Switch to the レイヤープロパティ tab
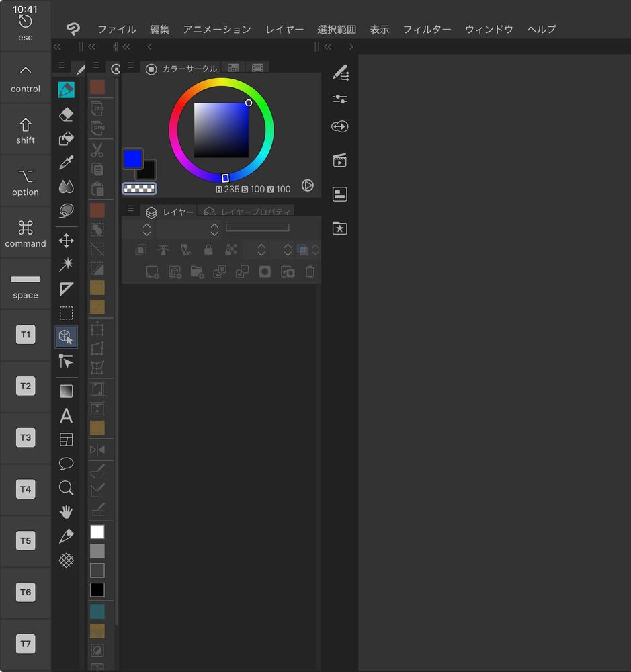Image resolution: width=631 pixels, height=672 pixels. pos(247,211)
